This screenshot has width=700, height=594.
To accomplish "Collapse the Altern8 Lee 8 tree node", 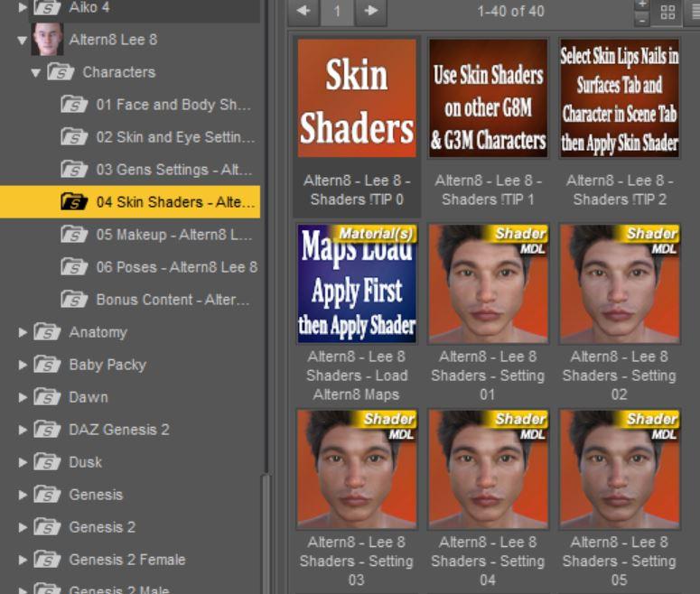I will click(22, 41).
